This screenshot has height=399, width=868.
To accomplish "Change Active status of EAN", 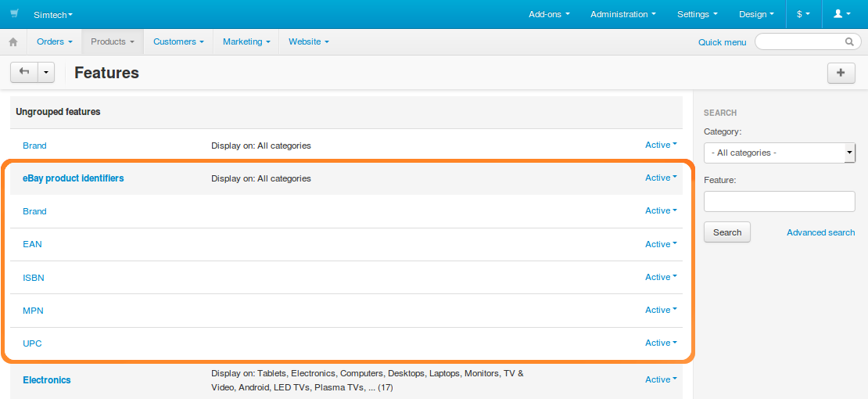I will (x=661, y=244).
